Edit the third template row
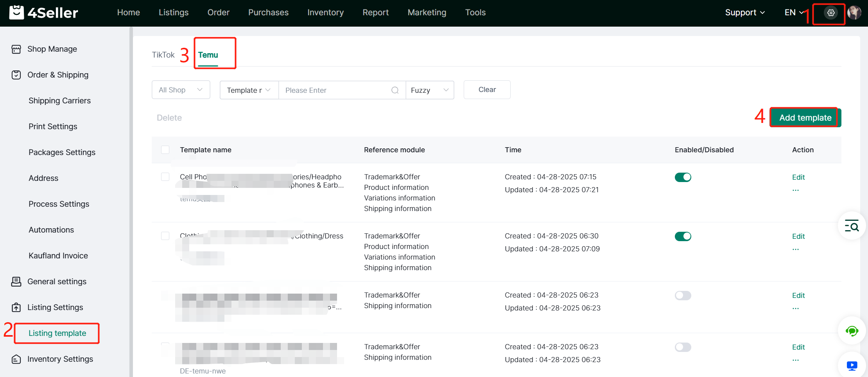 coord(798,296)
